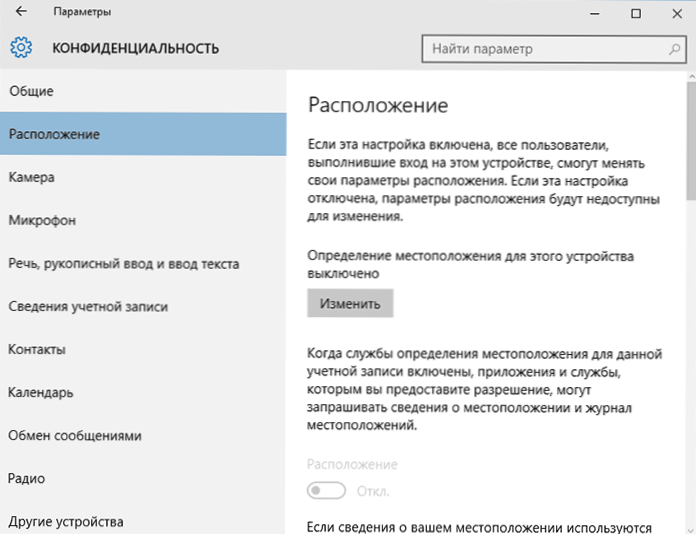
Task: Click the Изменить button
Action: pos(350,304)
